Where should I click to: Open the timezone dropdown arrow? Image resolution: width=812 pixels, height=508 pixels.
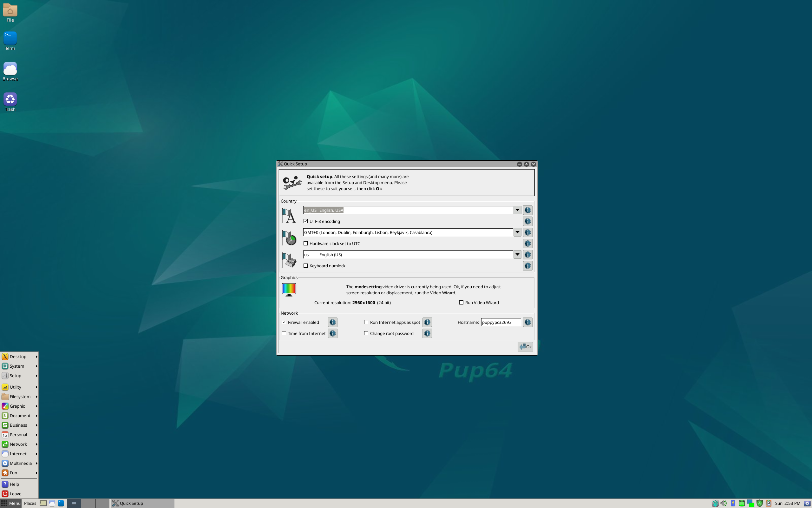(517, 232)
